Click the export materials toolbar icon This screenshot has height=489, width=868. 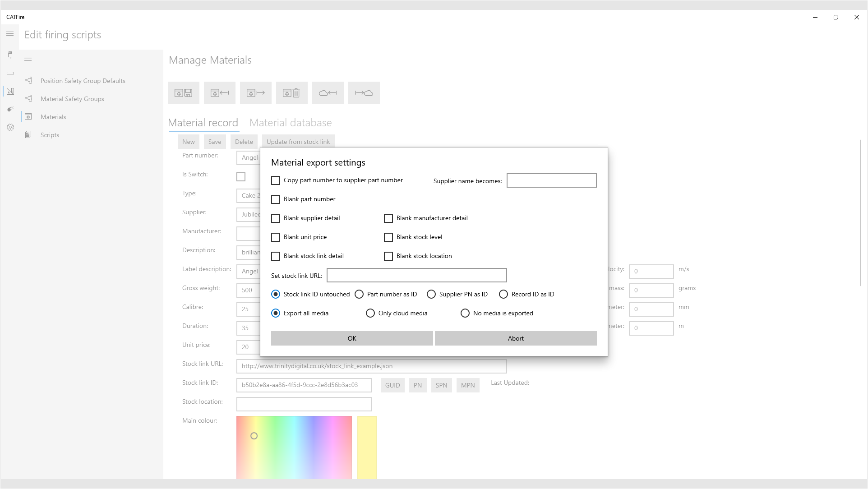256,93
